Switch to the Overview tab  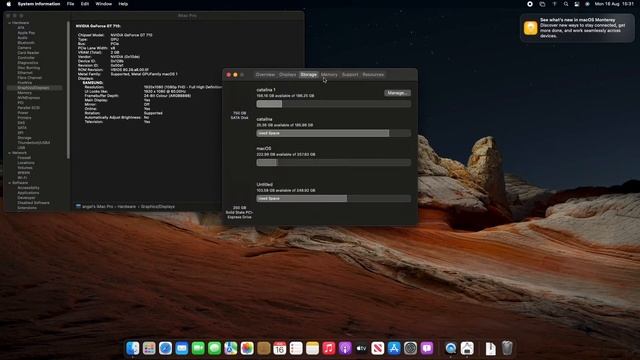click(265, 75)
